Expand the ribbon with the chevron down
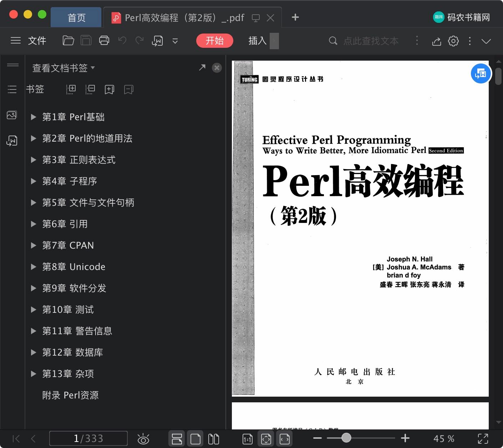 (x=486, y=41)
